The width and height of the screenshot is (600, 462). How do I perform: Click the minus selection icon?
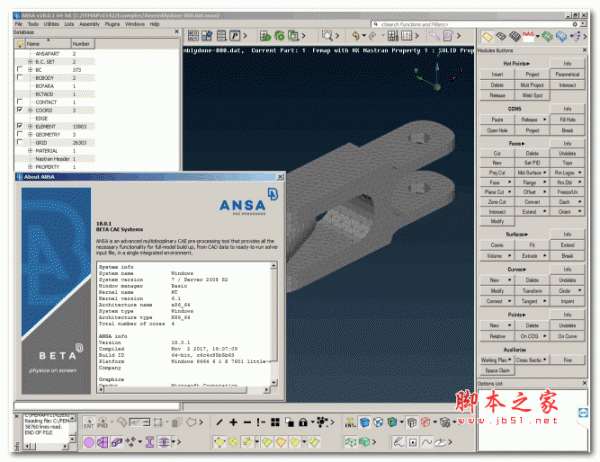click(247, 423)
